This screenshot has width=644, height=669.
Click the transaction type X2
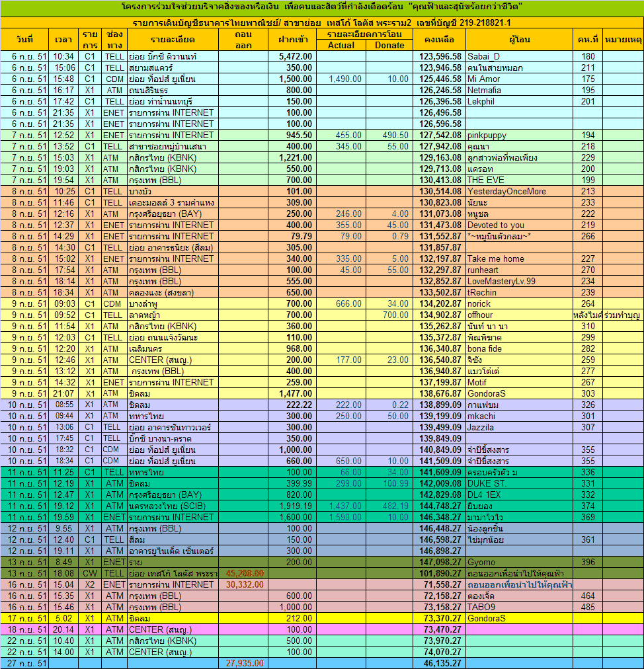point(90,584)
